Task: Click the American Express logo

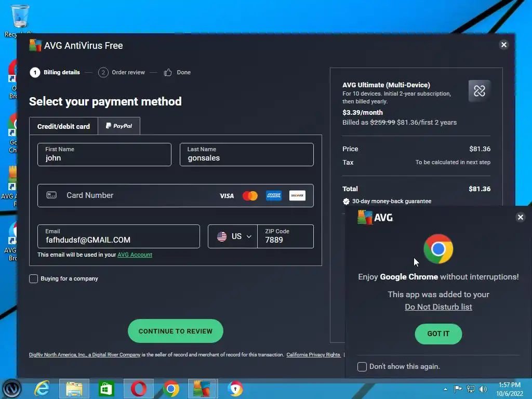Action: point(274,195)
